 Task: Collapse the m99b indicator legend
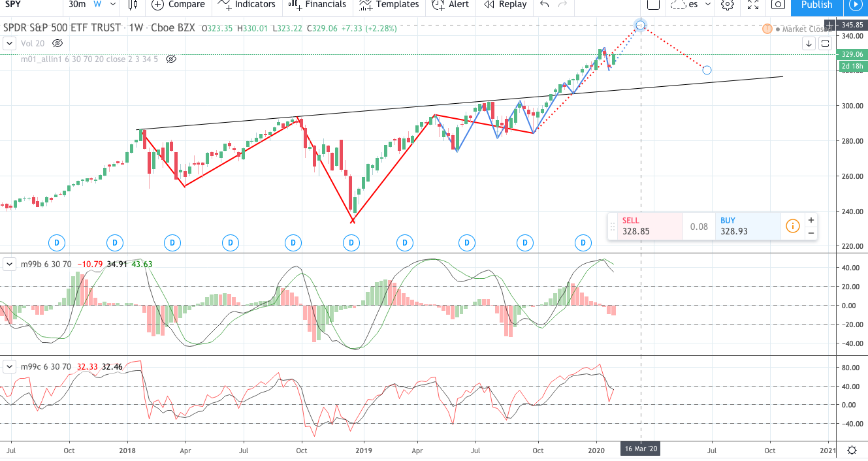point(10,264)
